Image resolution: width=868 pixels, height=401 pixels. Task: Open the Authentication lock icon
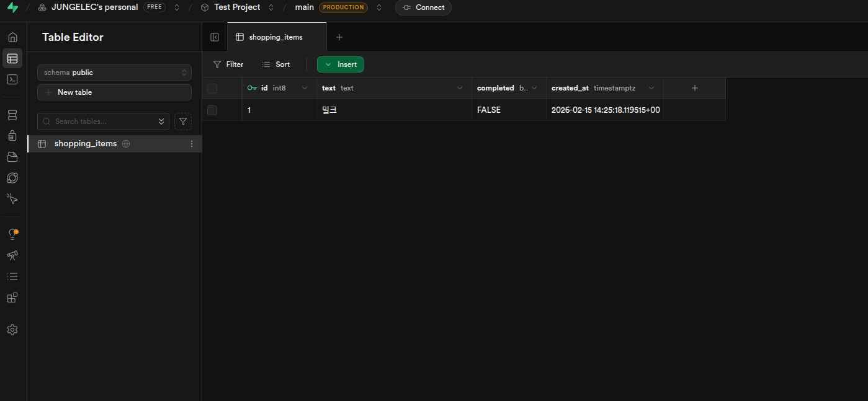point(12,136)
